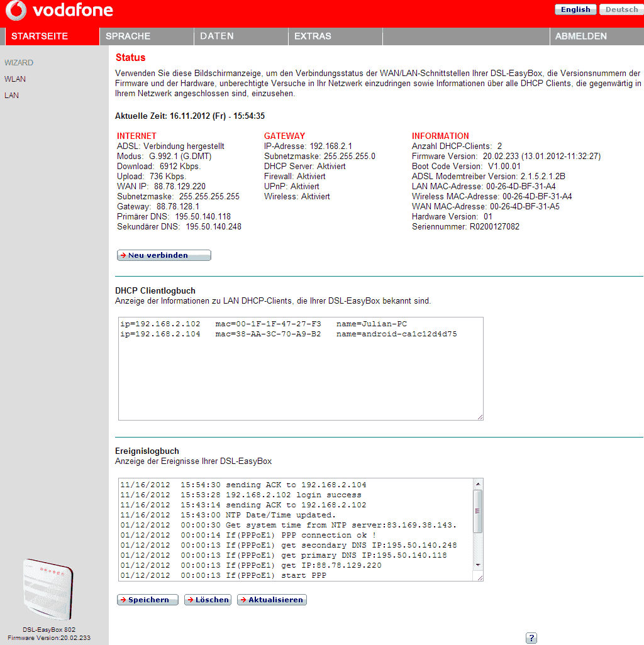Screen dimensions: 644x645
Task: Click log line 'sending ACK to 192.168.2.104'
Action: 243,485
